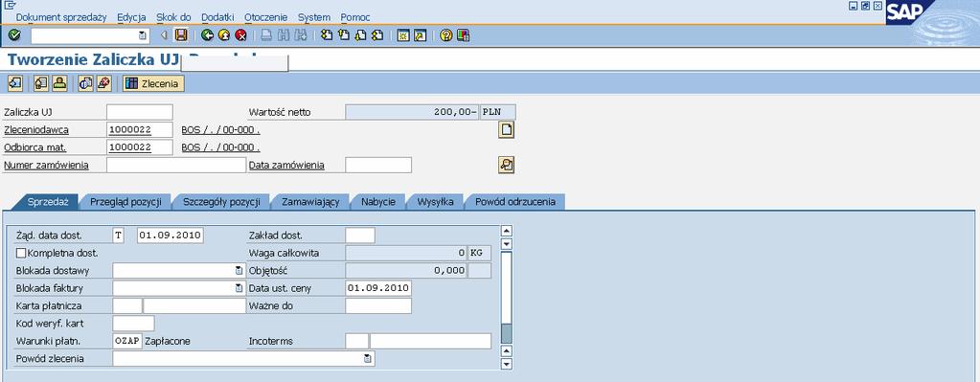This screenshot has height=382, width=980.
Task: Switch to the Wysyłka tab
Action: click(x=435, y=202)
